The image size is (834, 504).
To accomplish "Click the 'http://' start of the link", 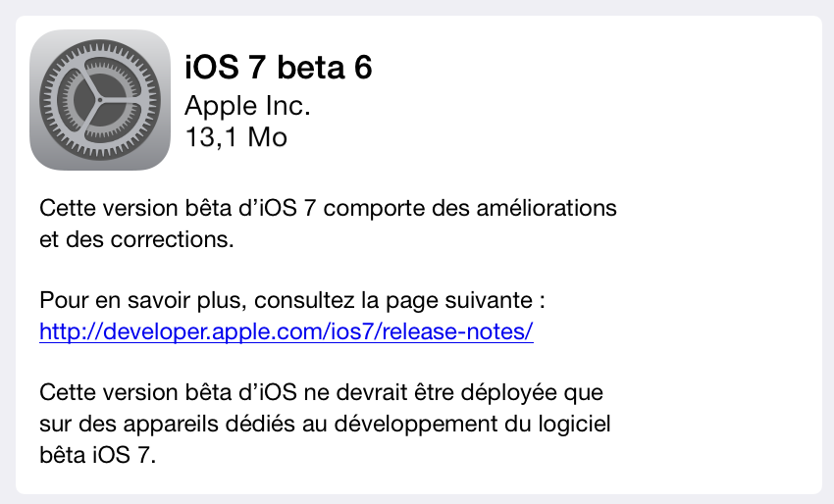I will tap(71, 331).
